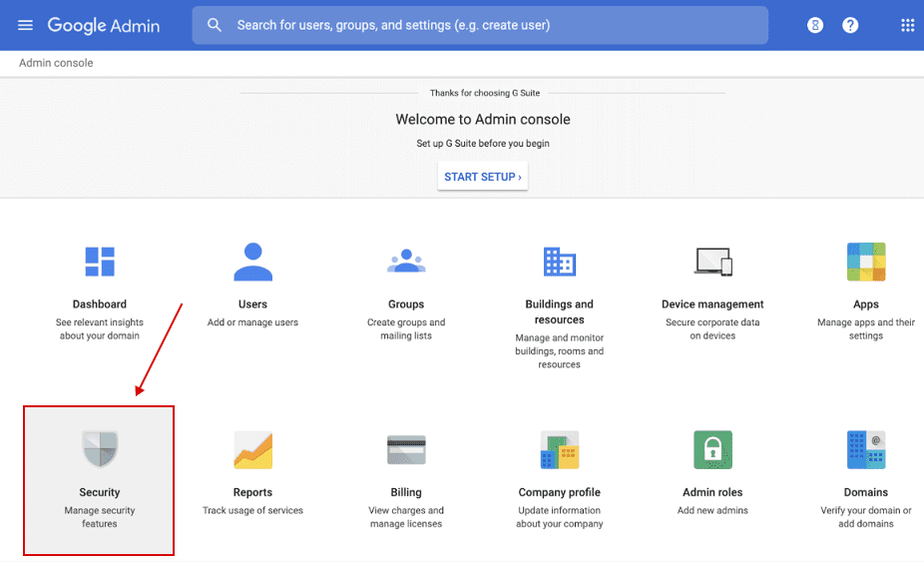Open the Help question mark icon
Image resolution: width=924 pixels, height=566 pixels.
pos(850,25)
